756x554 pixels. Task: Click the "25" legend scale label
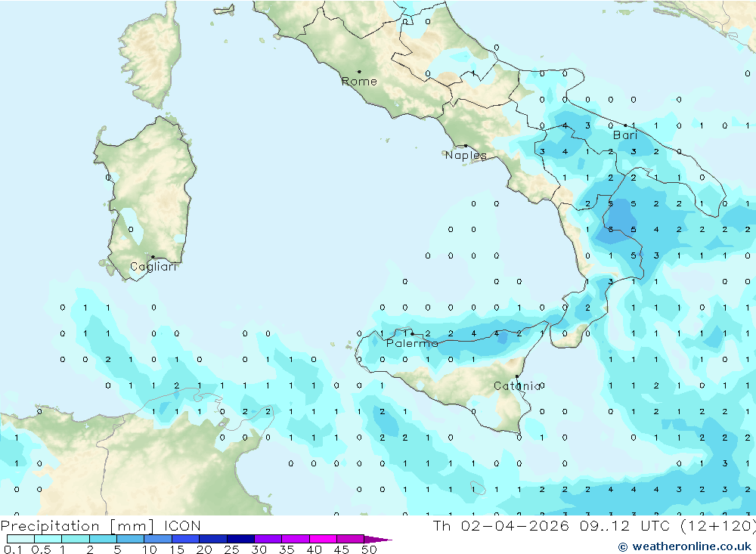[231, 549]
